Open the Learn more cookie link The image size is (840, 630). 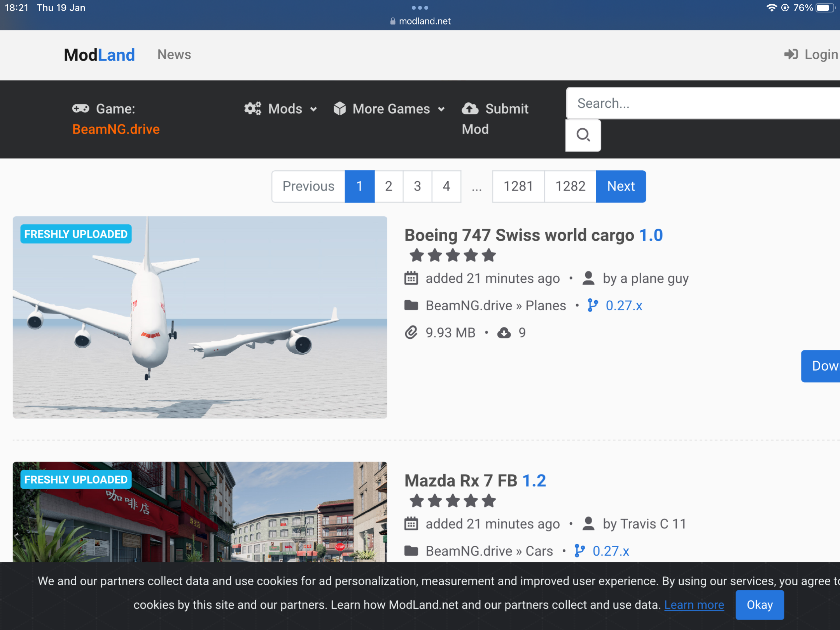694,605
